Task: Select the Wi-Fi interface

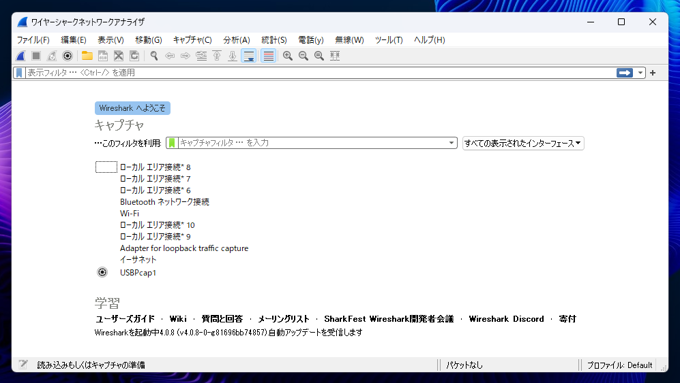Action: coord(129,213)
